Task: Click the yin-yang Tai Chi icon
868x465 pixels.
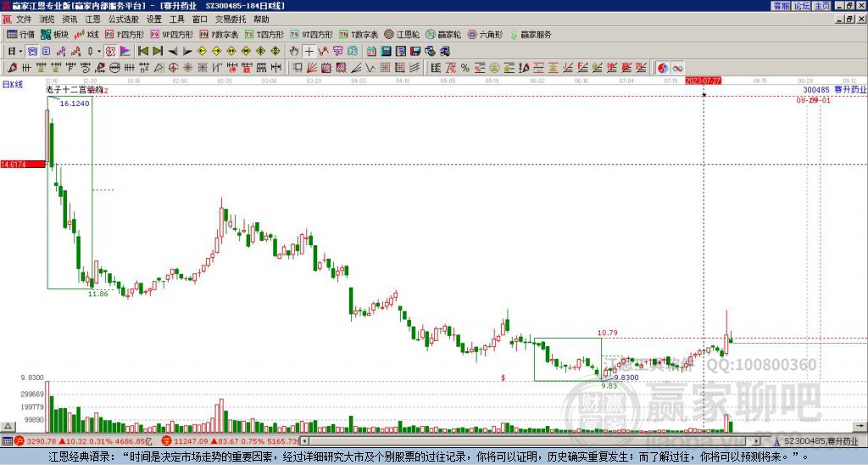Action: [x=663, y=68]
